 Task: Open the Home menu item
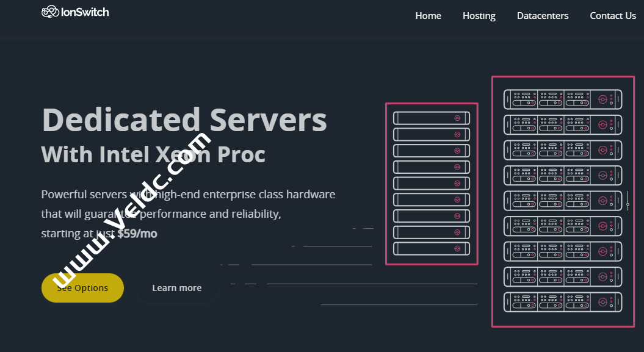click(x=428, y=15)
